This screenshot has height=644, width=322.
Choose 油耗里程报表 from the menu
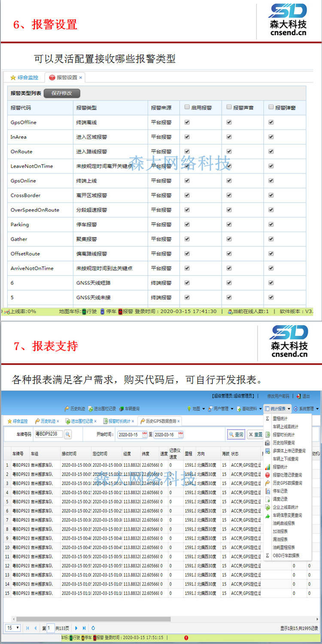coord(283,547)
